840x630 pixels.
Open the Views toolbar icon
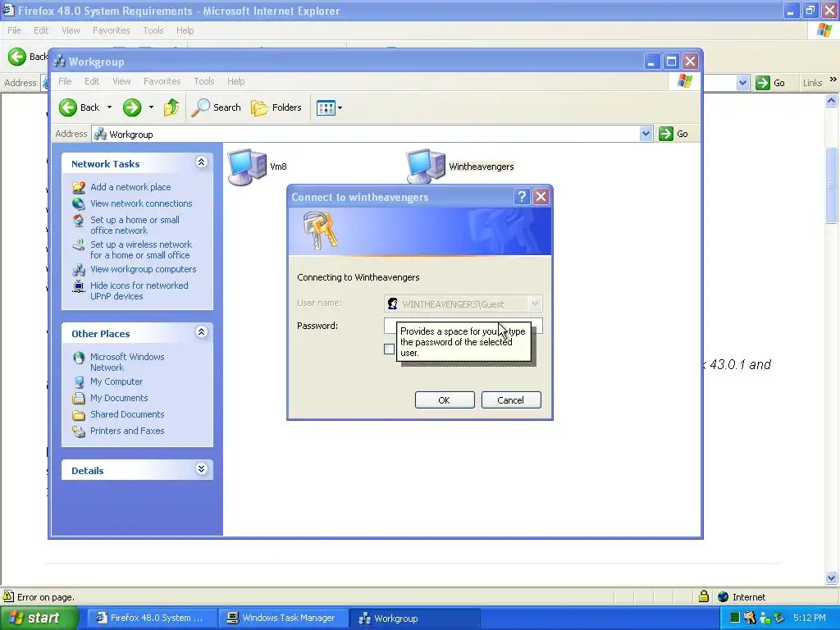pos(325,107)
